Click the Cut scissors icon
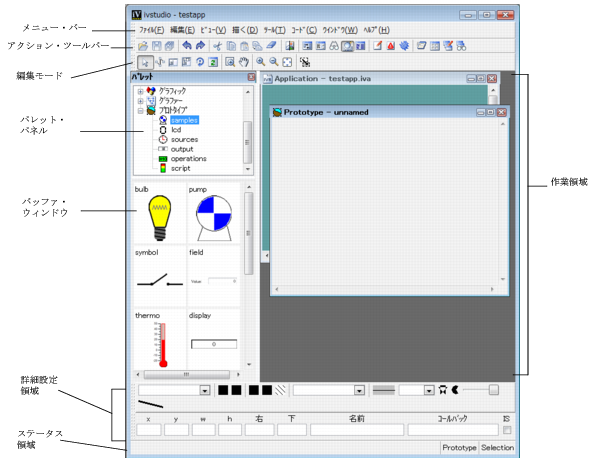Viewport: 602px width, 462px height. tap(216, 46)
